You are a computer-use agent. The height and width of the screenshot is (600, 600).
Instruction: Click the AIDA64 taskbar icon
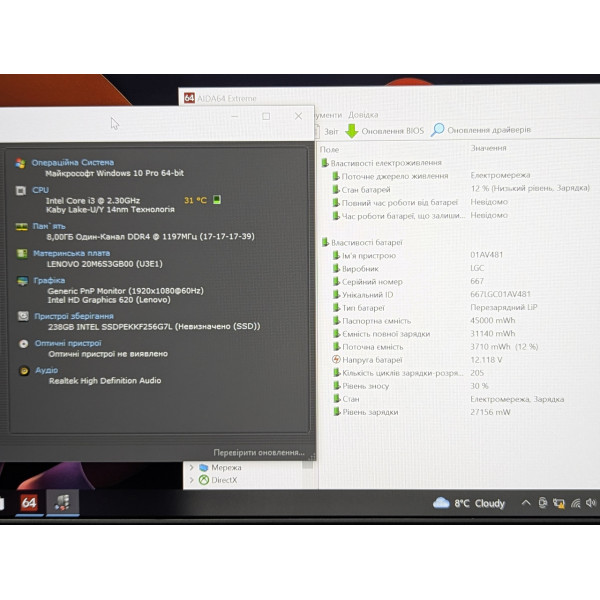(x=29, y=502)
